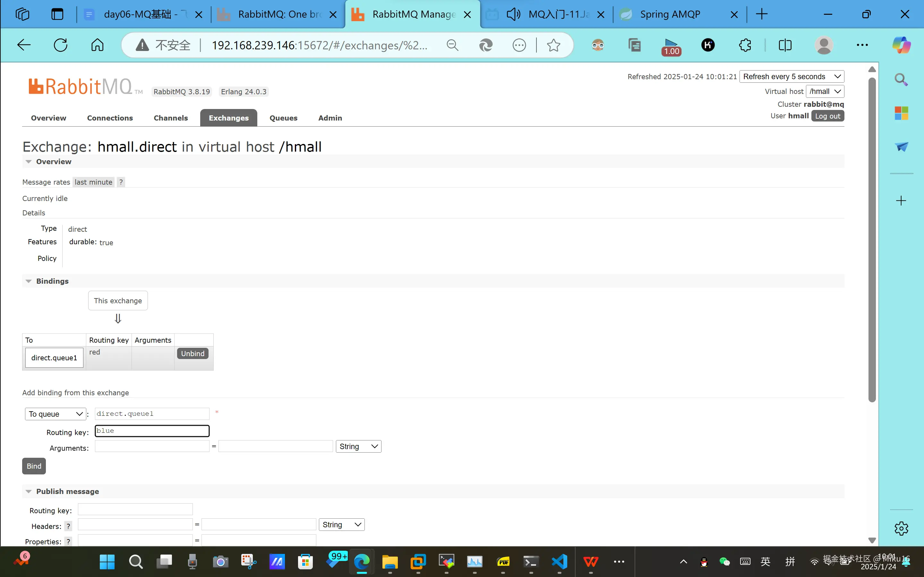Viewport: 924px width, 577px height.
Task: Open sidebar search magnifier icon
Action: click(x=901, y=79)
